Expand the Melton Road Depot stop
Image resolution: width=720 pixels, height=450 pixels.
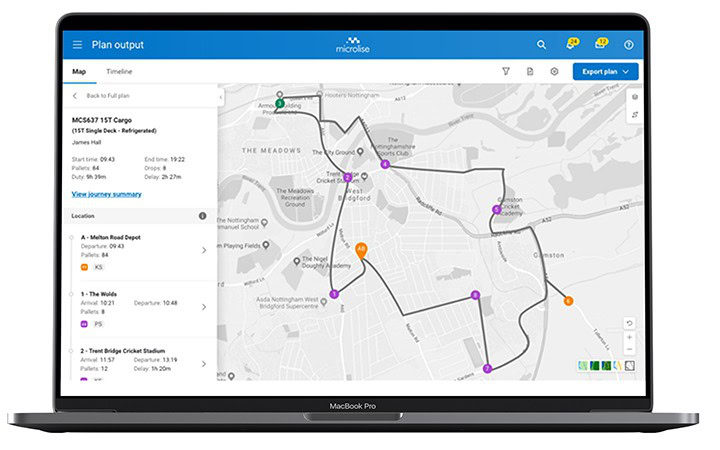pyautogui.click(x=204, y=250)
